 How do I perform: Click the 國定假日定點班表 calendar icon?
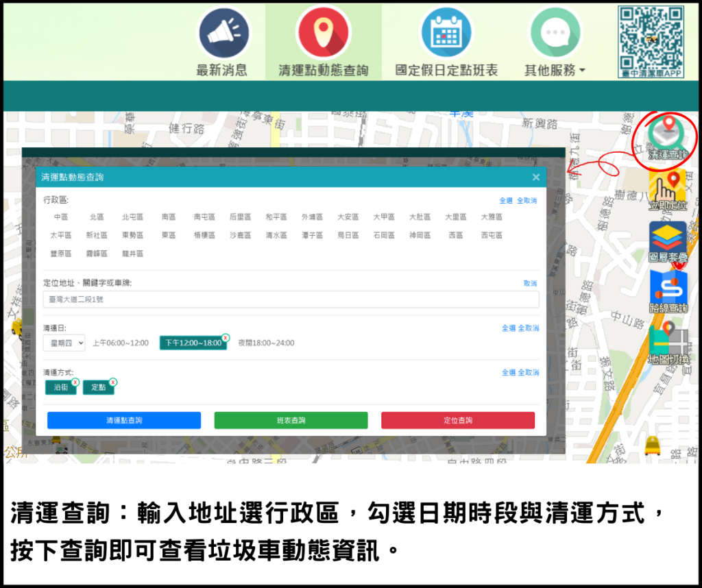[446, 33]
